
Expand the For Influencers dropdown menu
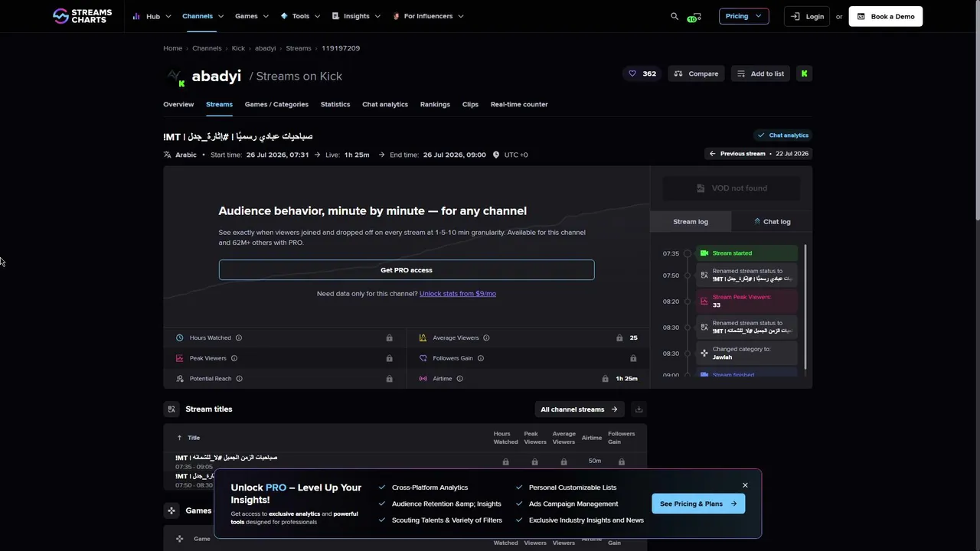(428, 16)
